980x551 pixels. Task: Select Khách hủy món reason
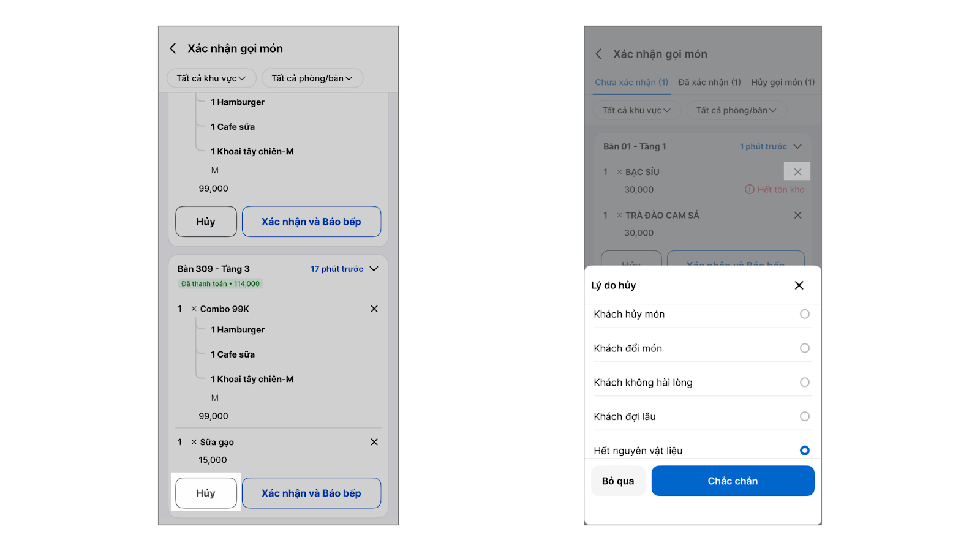(804, 314)
